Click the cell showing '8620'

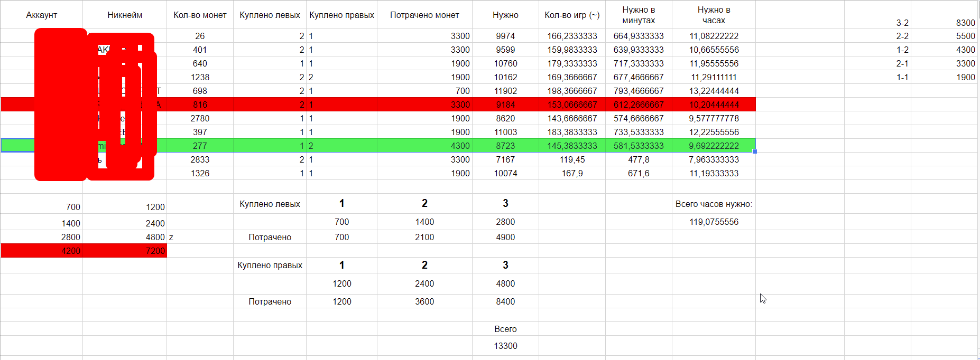[505, 118]
